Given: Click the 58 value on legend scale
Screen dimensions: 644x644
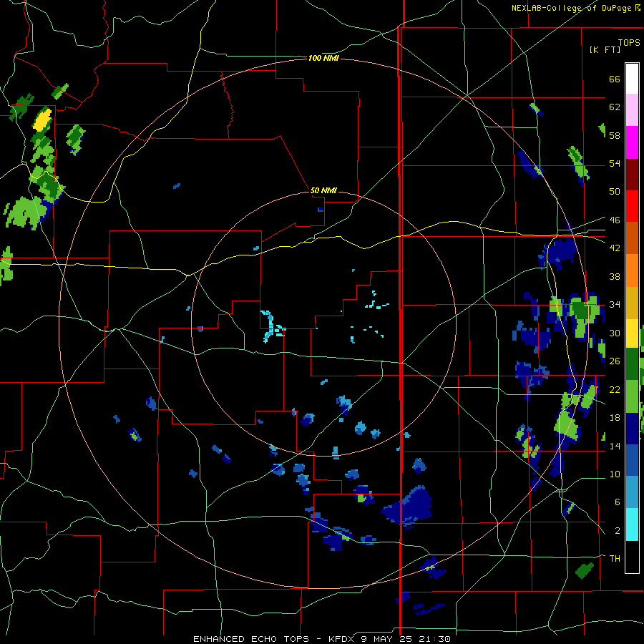Looking at the screenshot, I should pos(615,135).
